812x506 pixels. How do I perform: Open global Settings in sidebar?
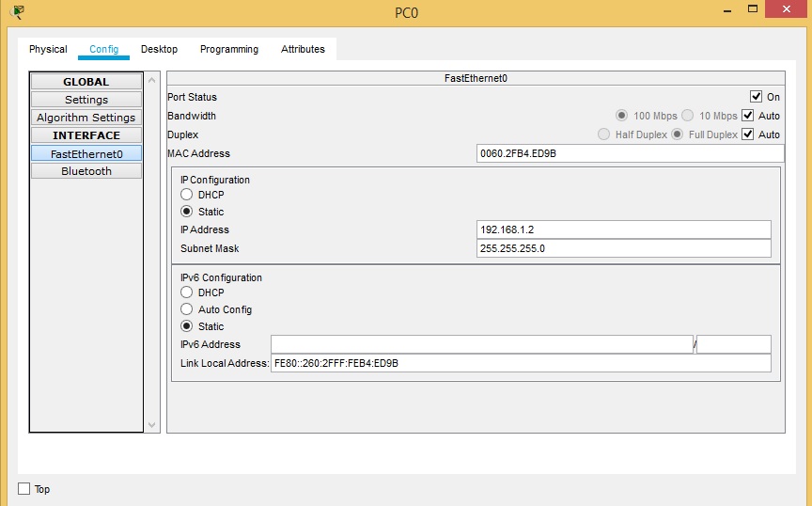pos(86,100)
